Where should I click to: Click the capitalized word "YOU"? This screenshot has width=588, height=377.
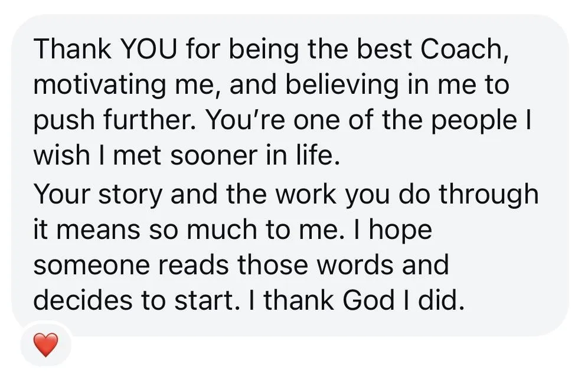tap(149, 51)
